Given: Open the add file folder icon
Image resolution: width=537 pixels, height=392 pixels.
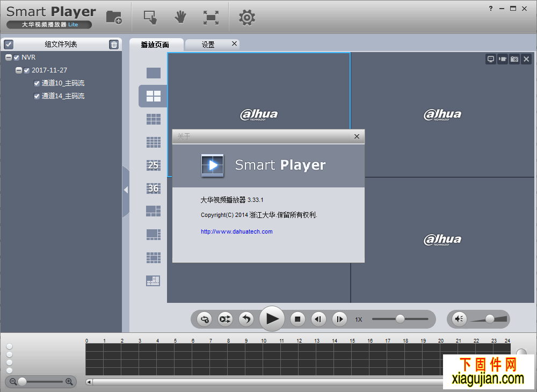Looking at the screenshot, I should click(114, 17).
